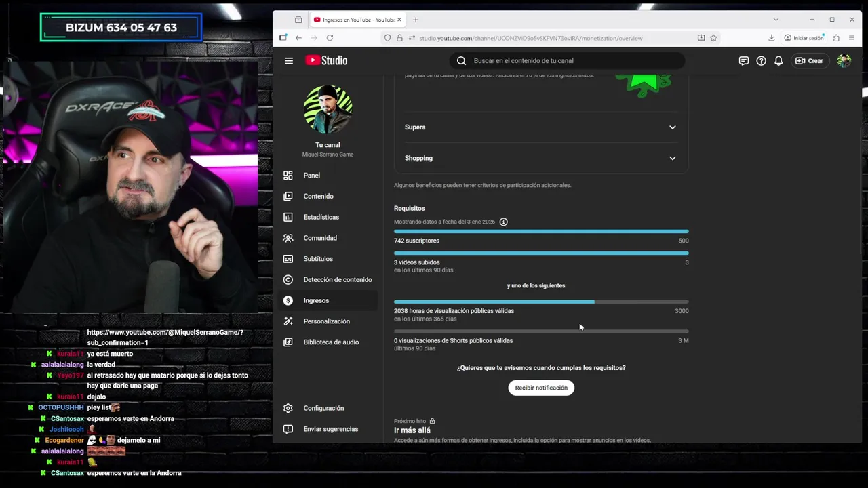
Task: Click the info icon beside data date
Action: (x=503, y=222)
